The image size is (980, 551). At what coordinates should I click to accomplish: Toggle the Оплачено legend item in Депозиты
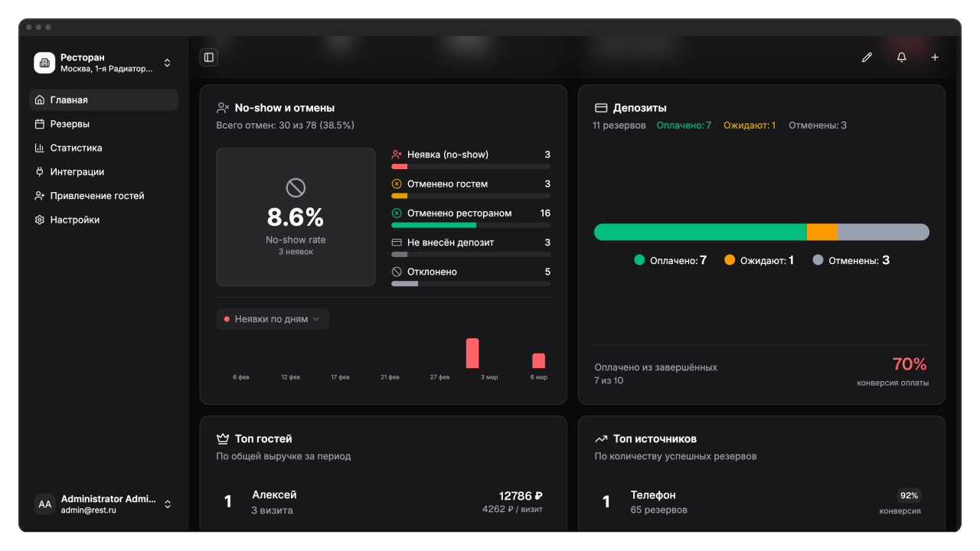tap(671, 259)
